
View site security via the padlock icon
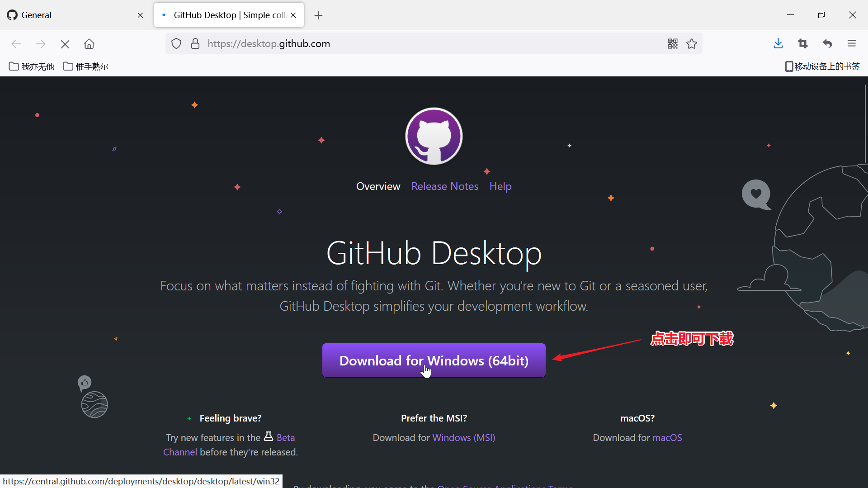195,44
